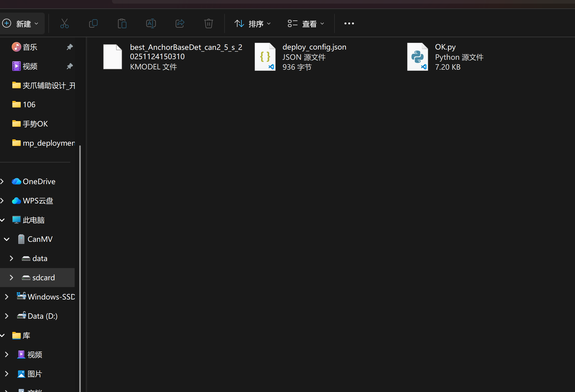Image resolution: width=575 pixels, height=392 pixels.
Task: Open the 新建 dropdown button
Action: (x=20, y=23)
